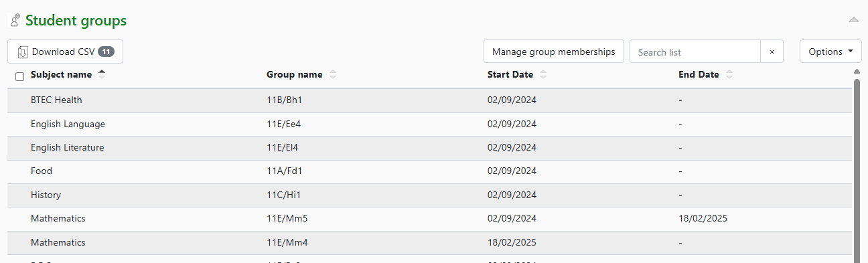Open Manage group memberships

(553, 52)
